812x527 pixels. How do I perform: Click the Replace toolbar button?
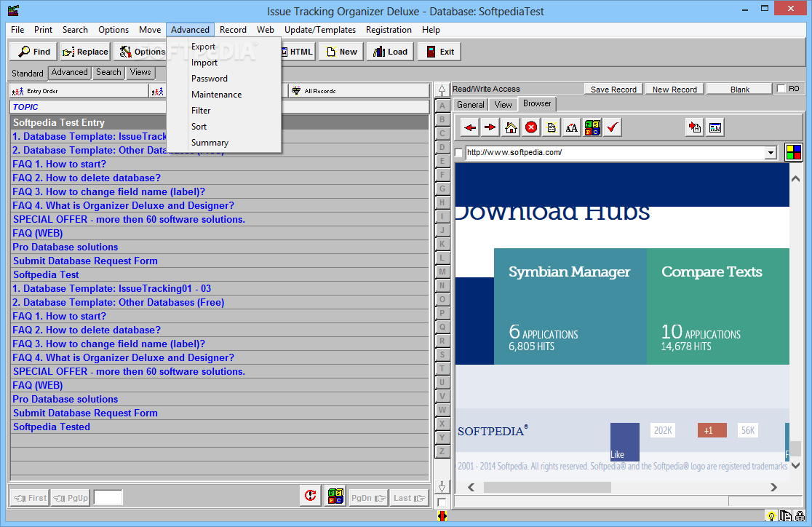[84, 52]
